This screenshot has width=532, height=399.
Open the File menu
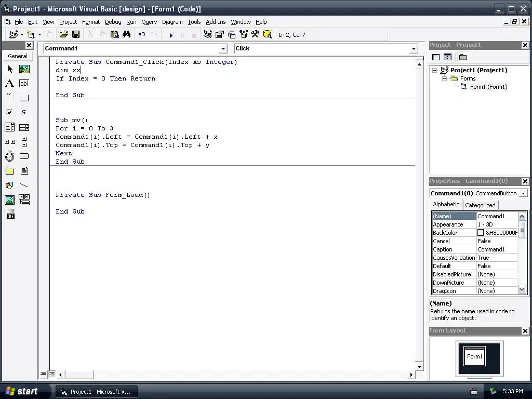(x=19, y=22)
